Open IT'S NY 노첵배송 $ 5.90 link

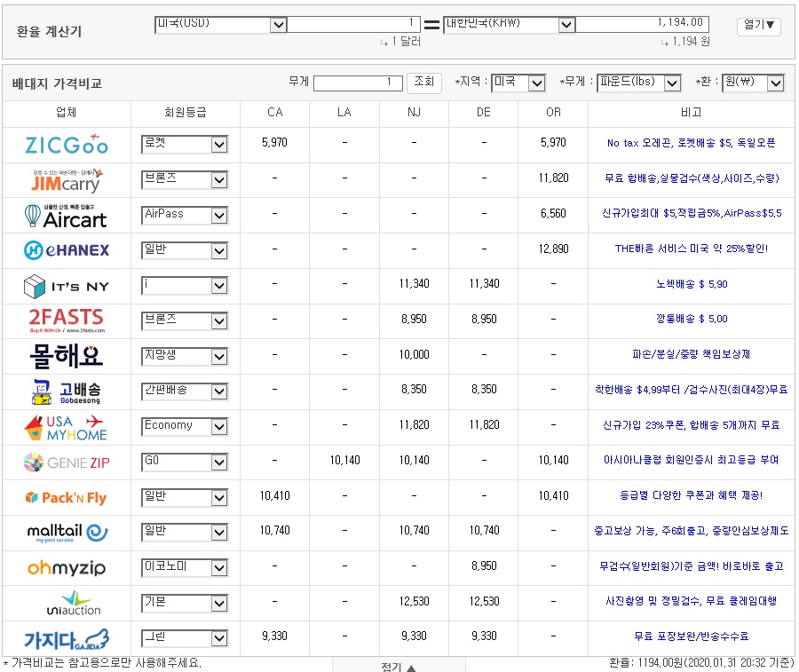(x=692, y=284)
